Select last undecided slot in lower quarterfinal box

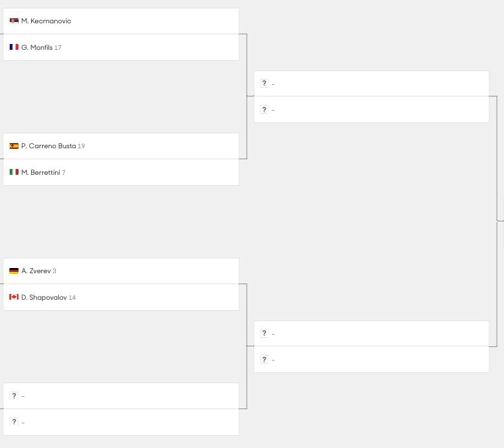tap(371, 359)
